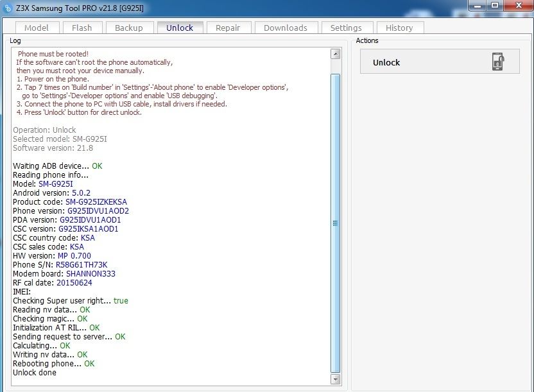Open the Settings tab

[x=347, y=28]
